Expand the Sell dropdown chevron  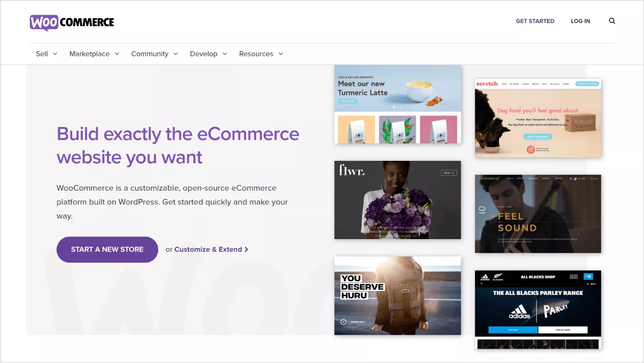coord(55,54)
